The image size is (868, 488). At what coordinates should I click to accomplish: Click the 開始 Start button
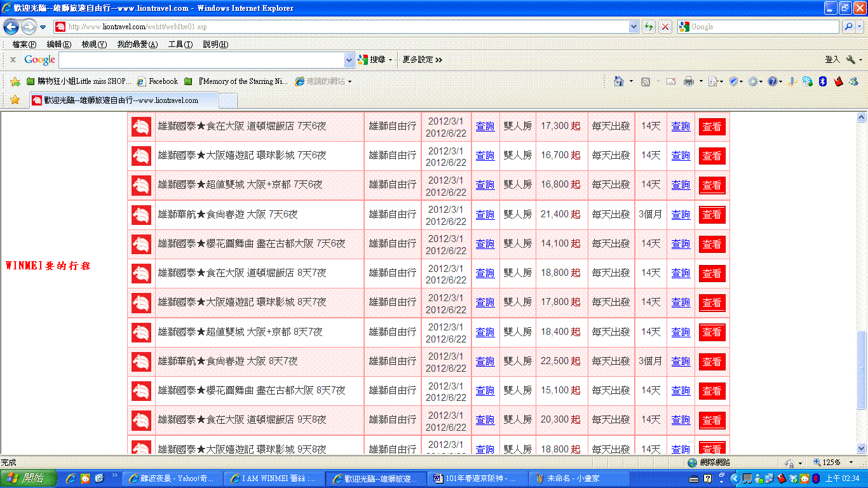tap(28, 478)
